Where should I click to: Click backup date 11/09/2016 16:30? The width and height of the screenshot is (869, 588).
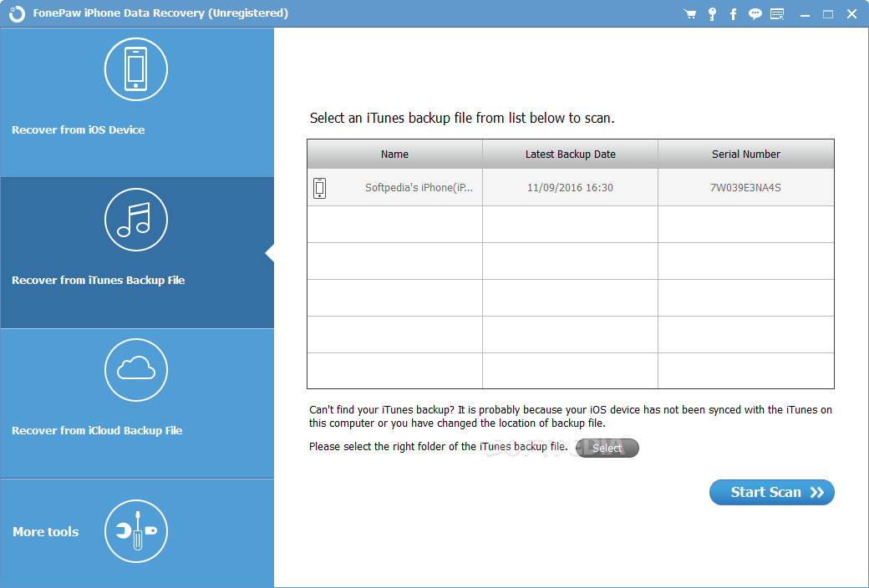(570, 187)
